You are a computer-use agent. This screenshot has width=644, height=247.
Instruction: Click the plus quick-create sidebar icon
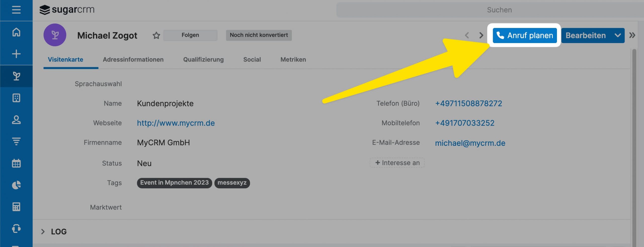(16, 54)
